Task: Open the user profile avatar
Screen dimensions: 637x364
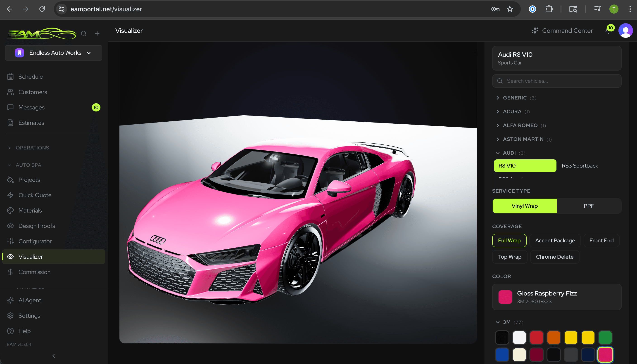Action: (x=625, y=31)
